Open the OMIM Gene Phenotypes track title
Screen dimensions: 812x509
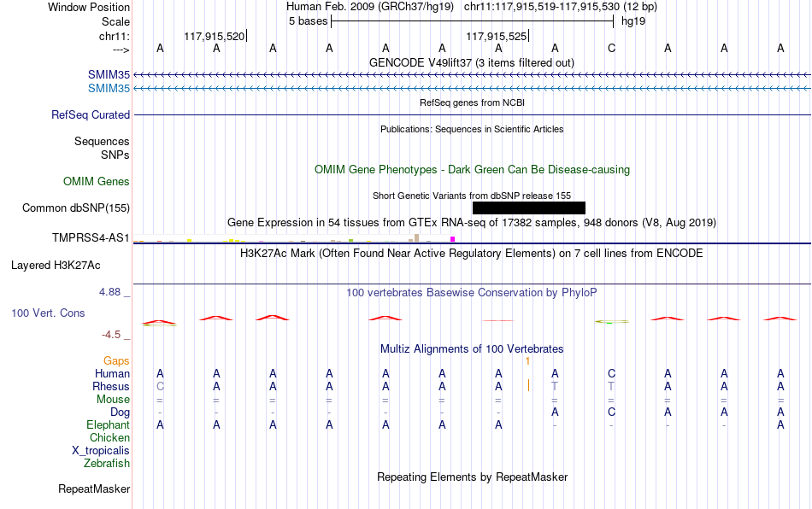pos(473,170)
